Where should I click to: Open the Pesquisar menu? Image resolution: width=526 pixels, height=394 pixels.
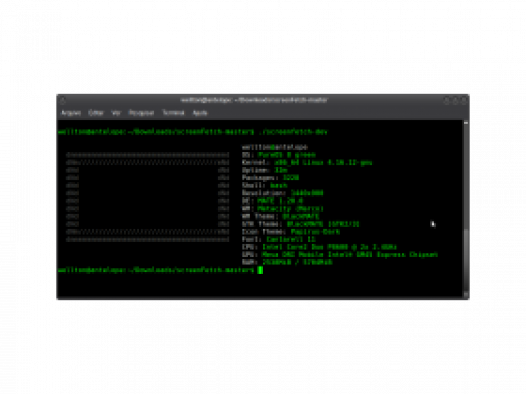[141, 113]
